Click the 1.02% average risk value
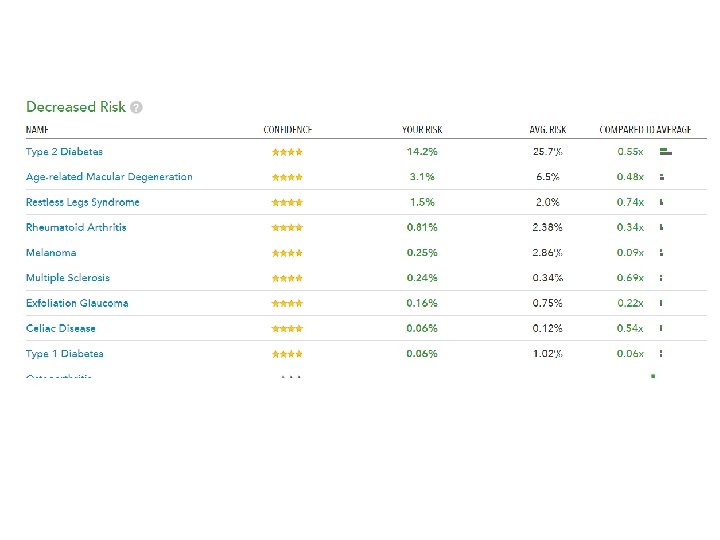Image resolution: width=720 pixels, height=540 pixels. point(548,354)
